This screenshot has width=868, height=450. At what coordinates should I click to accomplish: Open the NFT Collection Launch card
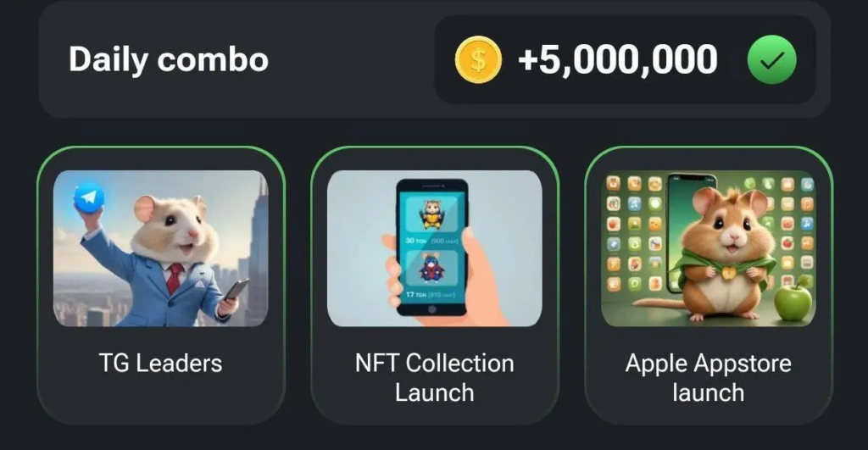pyautogui.click(x=435, y=286)
